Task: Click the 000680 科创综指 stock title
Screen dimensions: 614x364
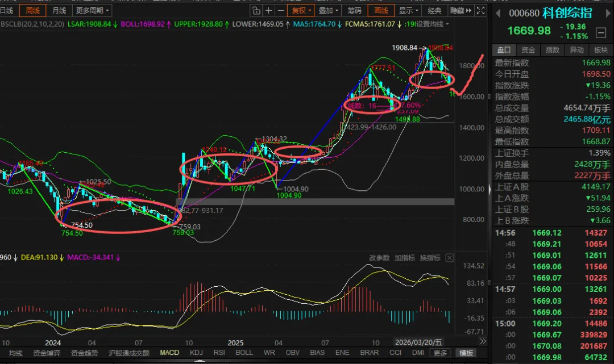Action: pyautogui.click(x=550, y=13)
